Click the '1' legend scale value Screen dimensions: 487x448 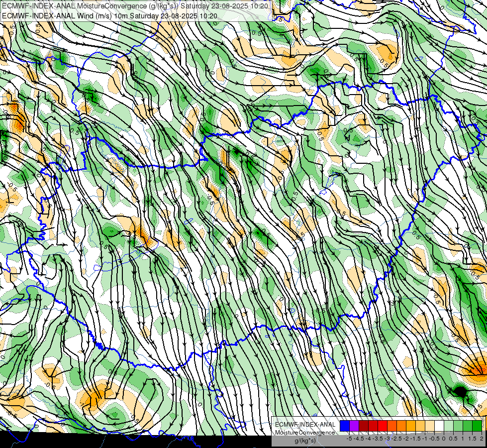(463, 439)
